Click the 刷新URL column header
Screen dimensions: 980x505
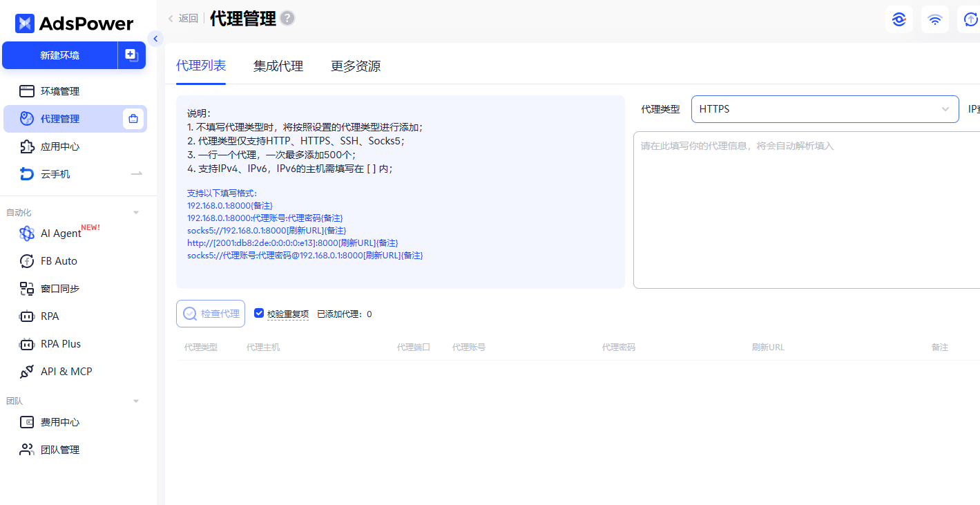pyautogui.click(x=768, y=347)
